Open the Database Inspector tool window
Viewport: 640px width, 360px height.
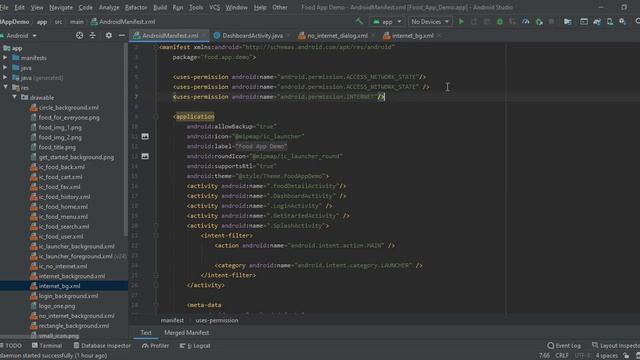tap(102, 346)
